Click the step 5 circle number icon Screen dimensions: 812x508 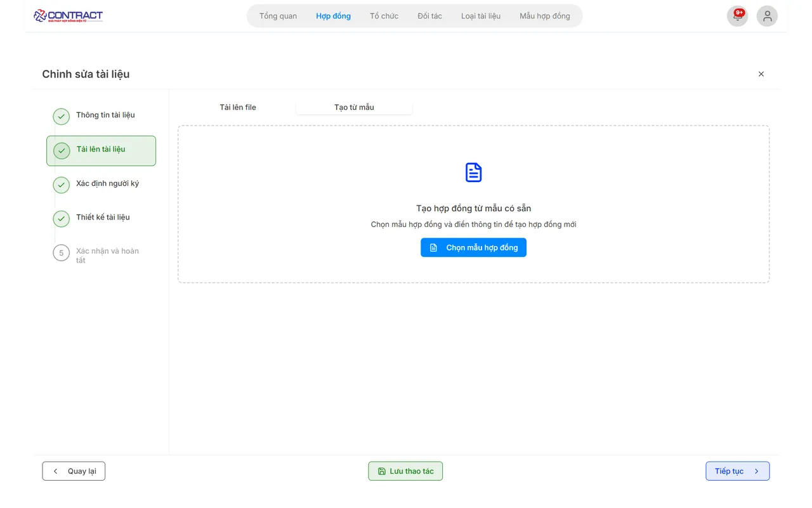point(62,253)
